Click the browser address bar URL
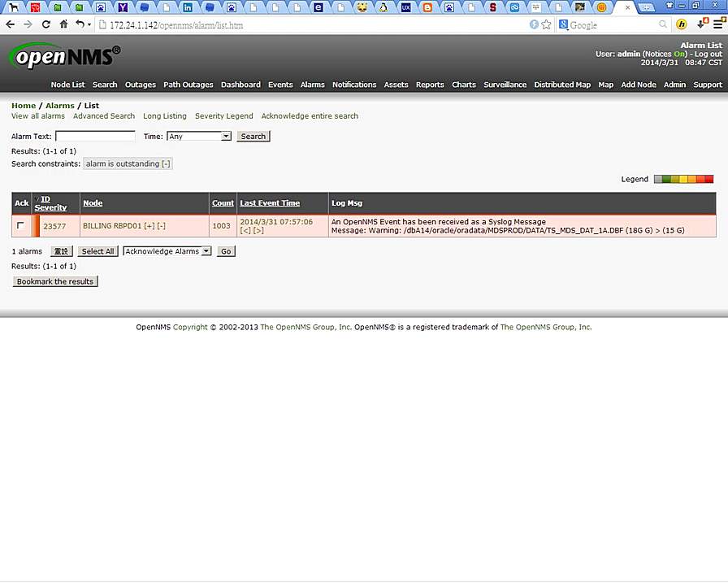Viewport: 728px width, 583px height. (176, 25)
